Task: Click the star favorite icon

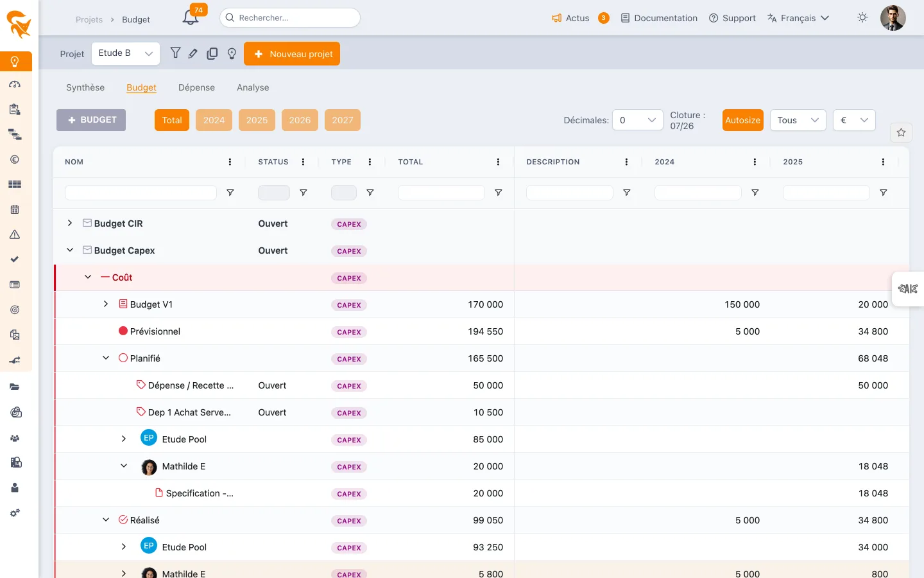Action: (901, 132)
